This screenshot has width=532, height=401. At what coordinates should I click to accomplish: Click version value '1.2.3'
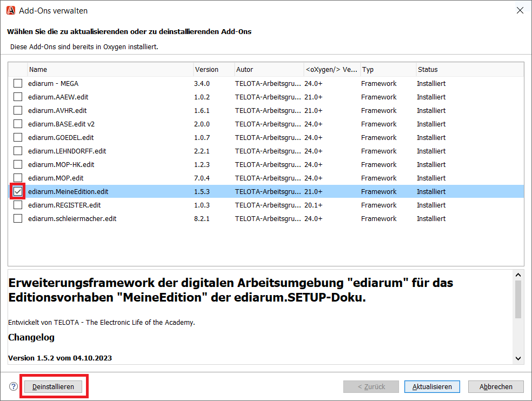point(202,164)
